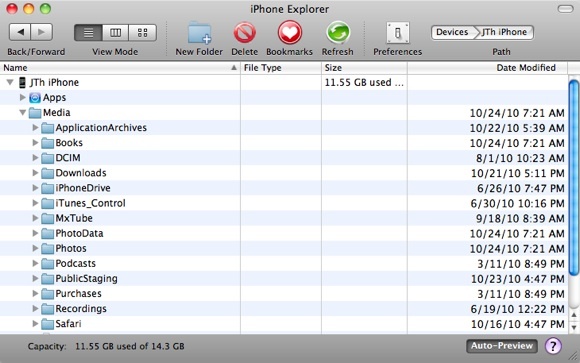Expand the Apps node
This screenshot has height=363, width=580.
point(23,97)
